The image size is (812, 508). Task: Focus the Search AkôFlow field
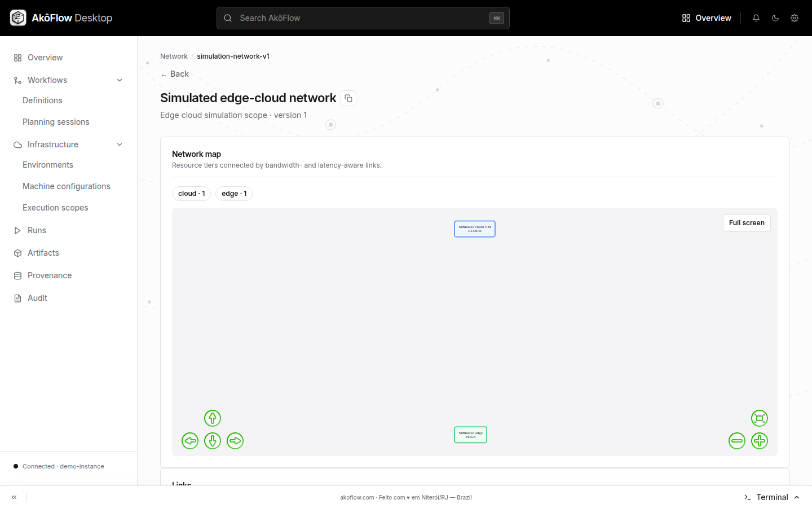[363, 18]
